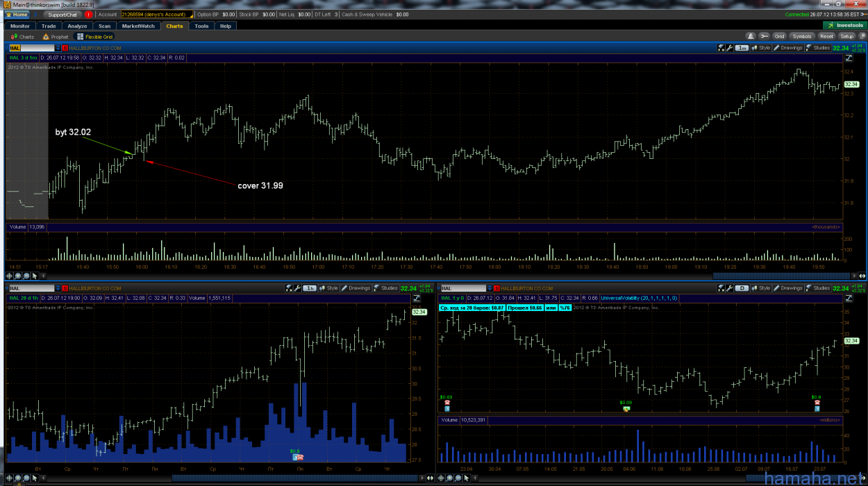
Task: Open Studies menu of top chart
Action: (819, 48)
